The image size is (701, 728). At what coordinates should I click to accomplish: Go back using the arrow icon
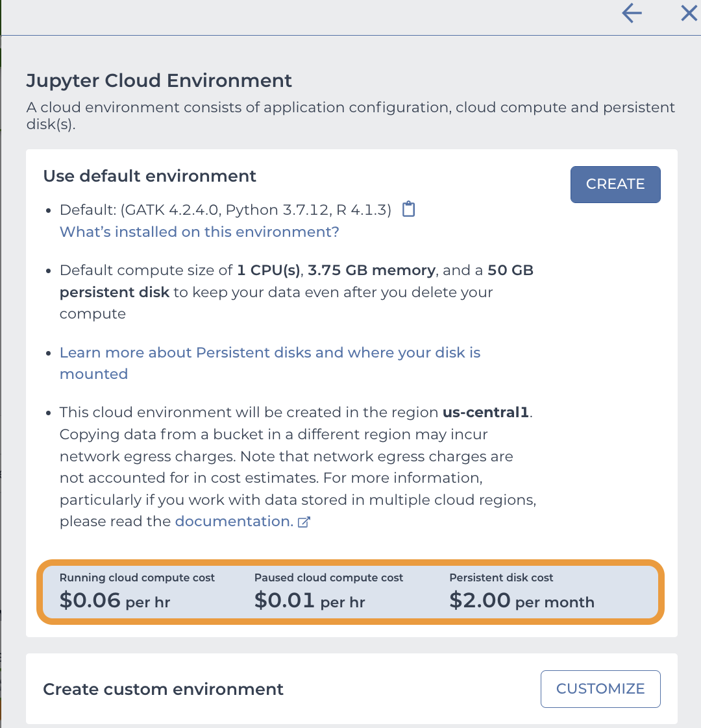tap(631, 13)
